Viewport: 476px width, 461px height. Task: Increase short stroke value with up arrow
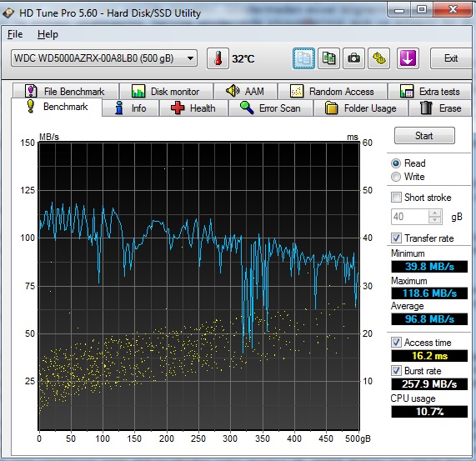(x=435, y=213)
